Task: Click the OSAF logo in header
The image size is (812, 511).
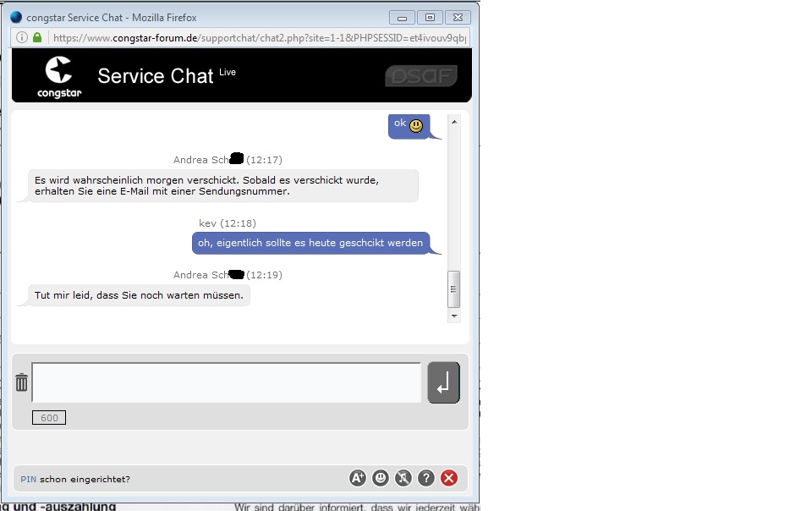Action: pos(420,76)
